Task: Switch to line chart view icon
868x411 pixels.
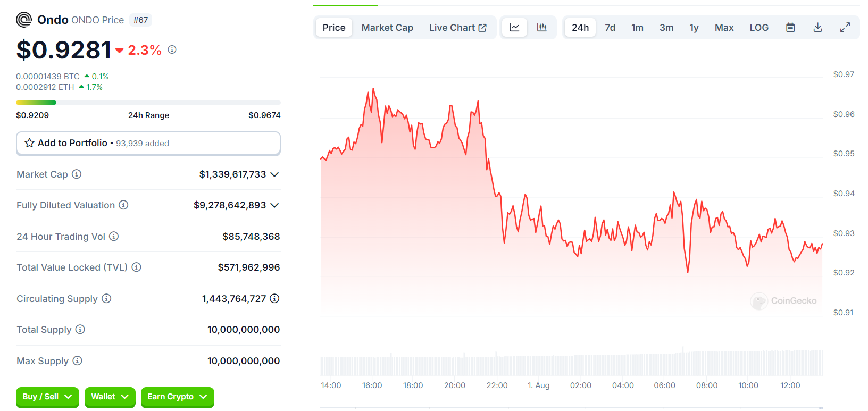Action: 514,27
